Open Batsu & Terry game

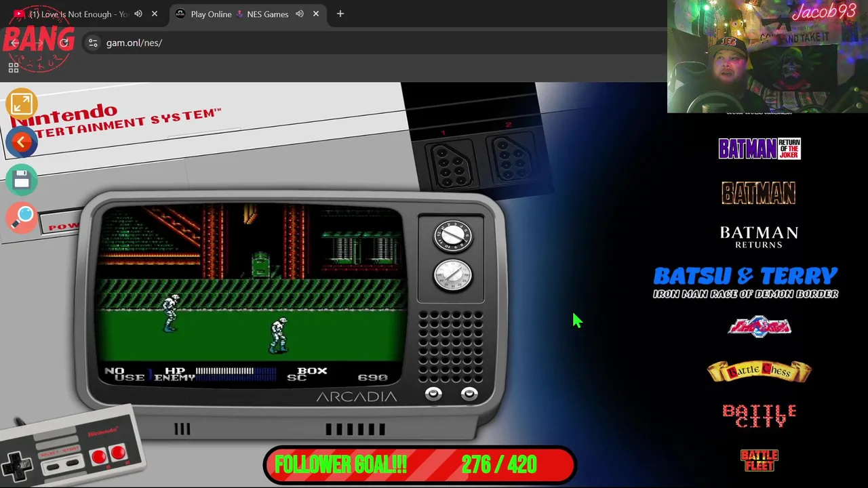(x=746, y=282)
